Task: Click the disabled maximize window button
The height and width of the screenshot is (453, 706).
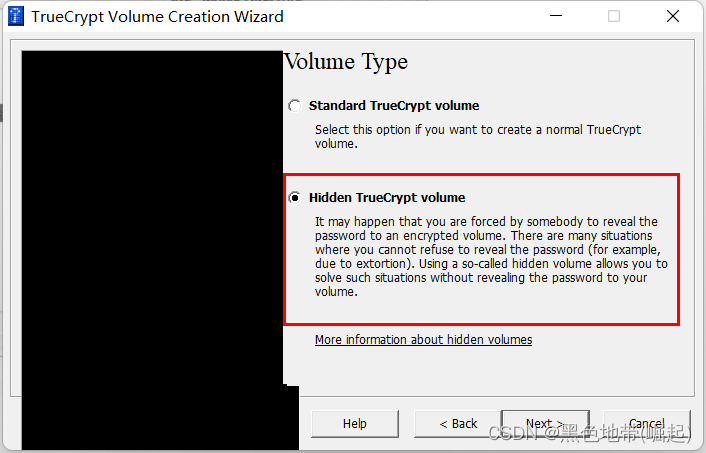Action: pos(614,16)
